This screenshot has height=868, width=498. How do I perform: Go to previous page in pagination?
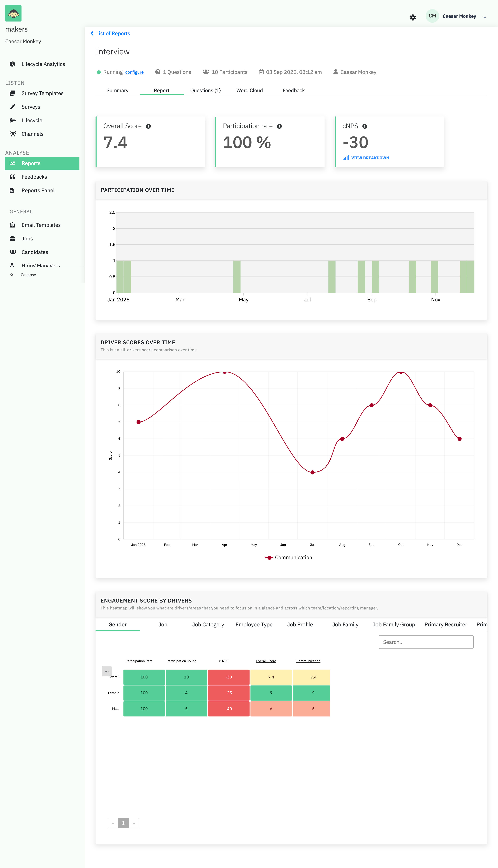pyautogui.click(x=113, y=823)
